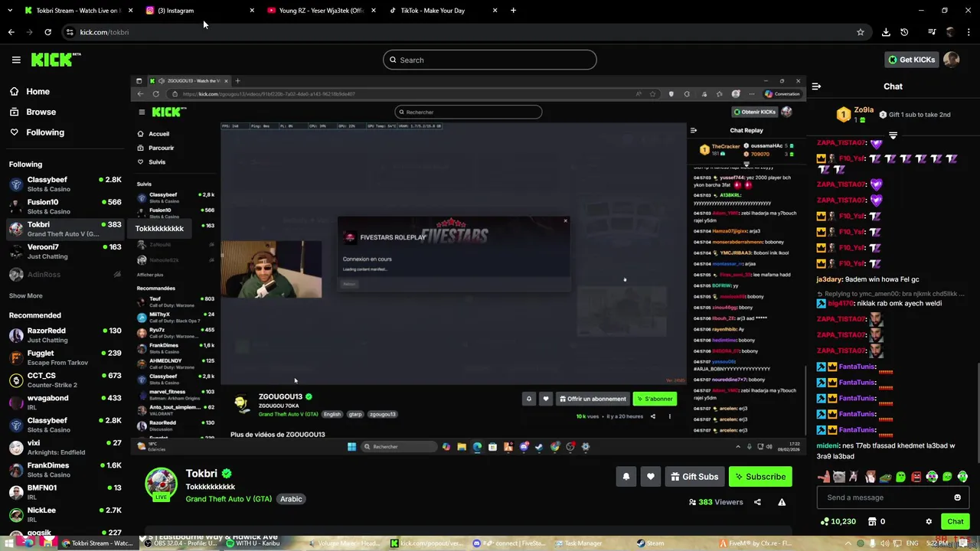
Task: Open the media control icon in toolbar
Action: coord(932,32)
